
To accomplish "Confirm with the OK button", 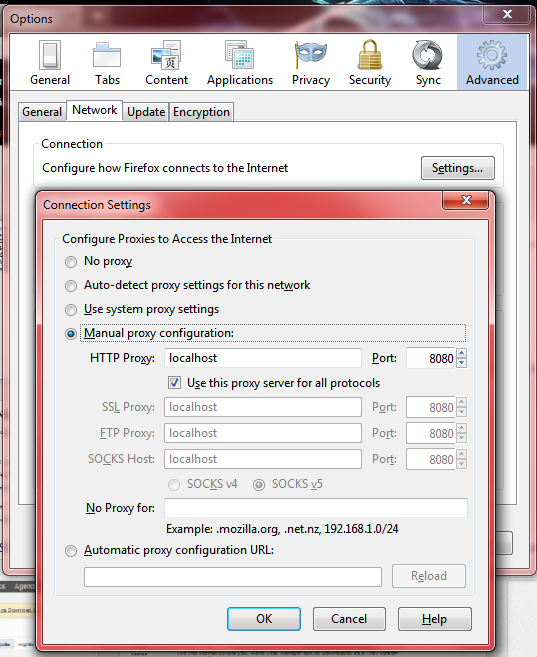I will tap(264, 619).
